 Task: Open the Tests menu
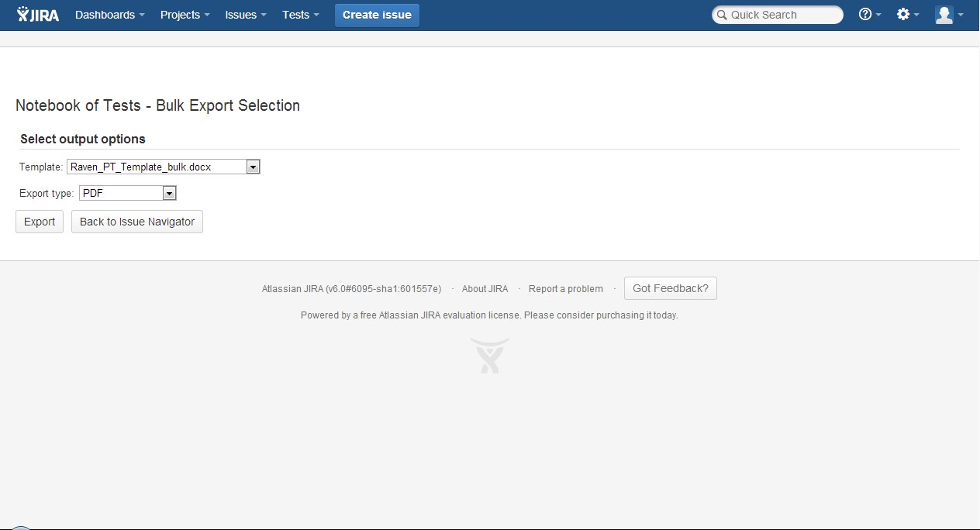[x=301, y=15]
